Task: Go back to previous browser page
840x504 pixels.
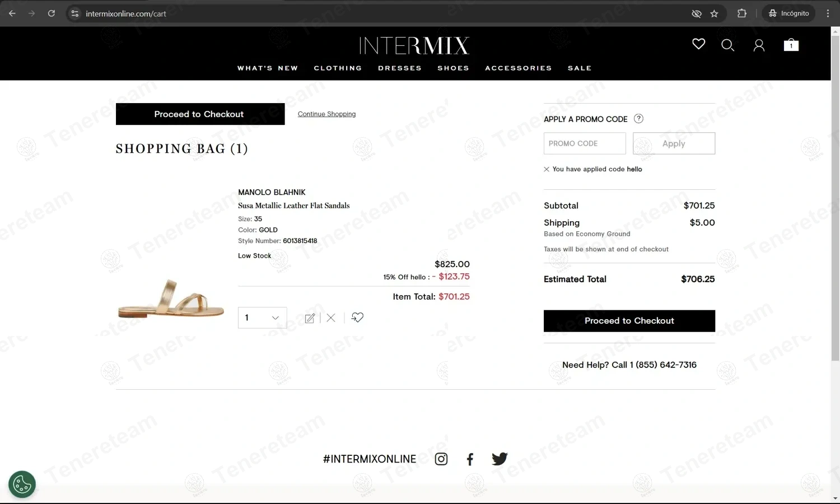Action: [12, 13]
